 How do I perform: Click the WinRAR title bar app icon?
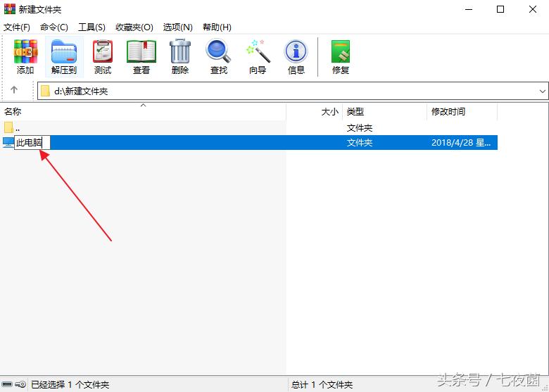click(x=9, y=8)
